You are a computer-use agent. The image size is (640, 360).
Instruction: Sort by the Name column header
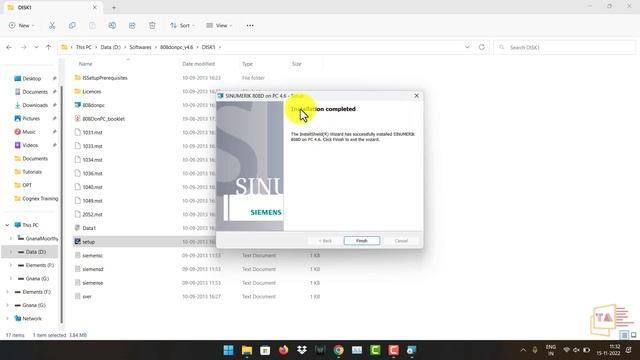(x=85, y=64)
